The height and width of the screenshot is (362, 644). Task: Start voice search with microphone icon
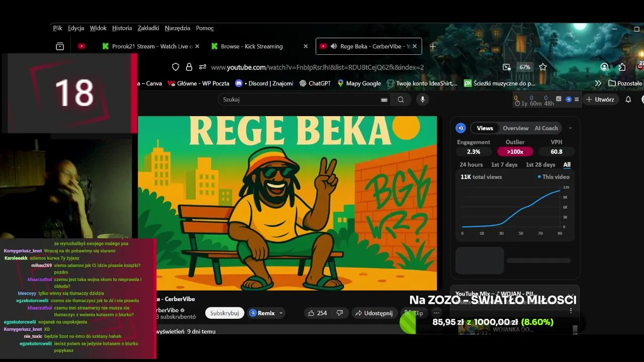[x=423, y=100]
